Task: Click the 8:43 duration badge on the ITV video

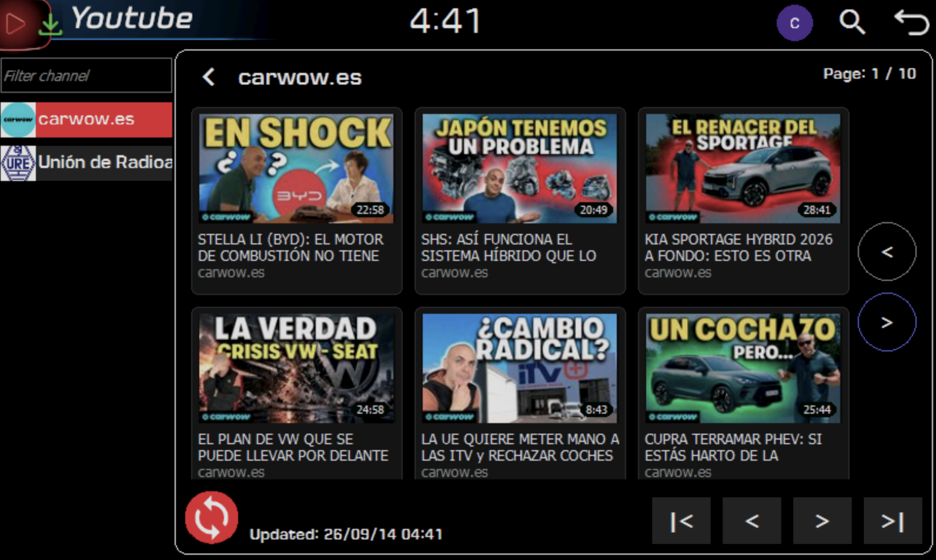Action: pos(596,410)
